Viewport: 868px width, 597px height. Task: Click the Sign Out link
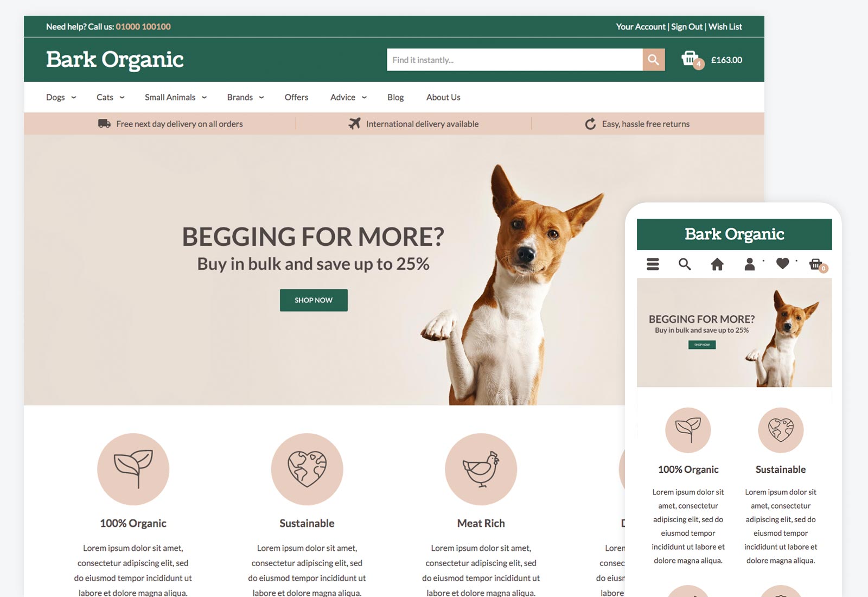(x=687, y=27)
